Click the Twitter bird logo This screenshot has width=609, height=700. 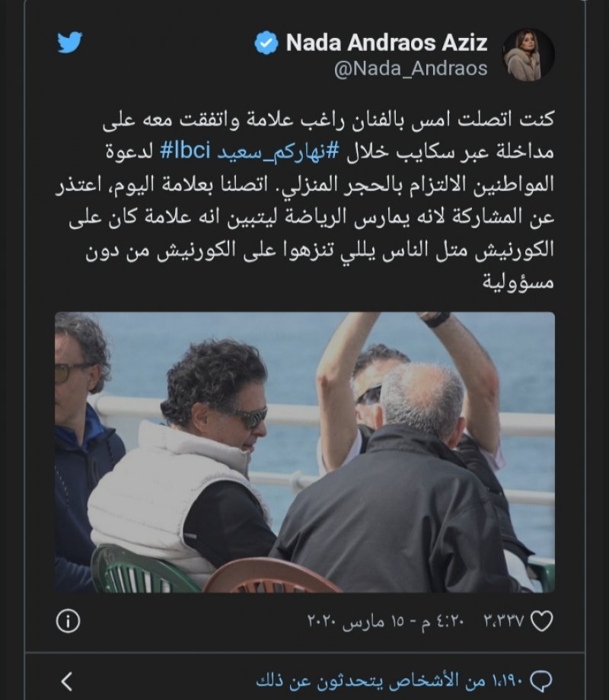[70, 43]
